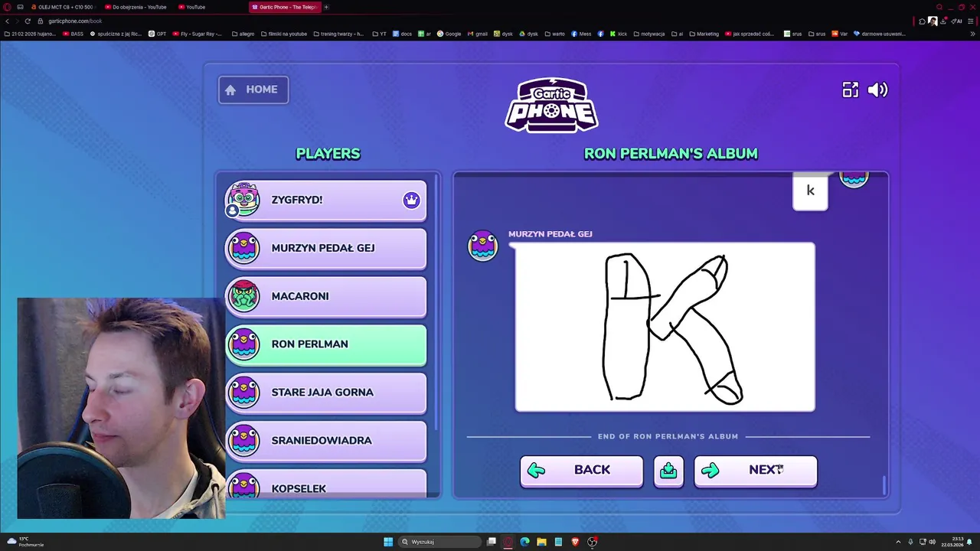This screenshot has height=551, width=980.
Task: Open the Mess bookmark
Action: 581,34
